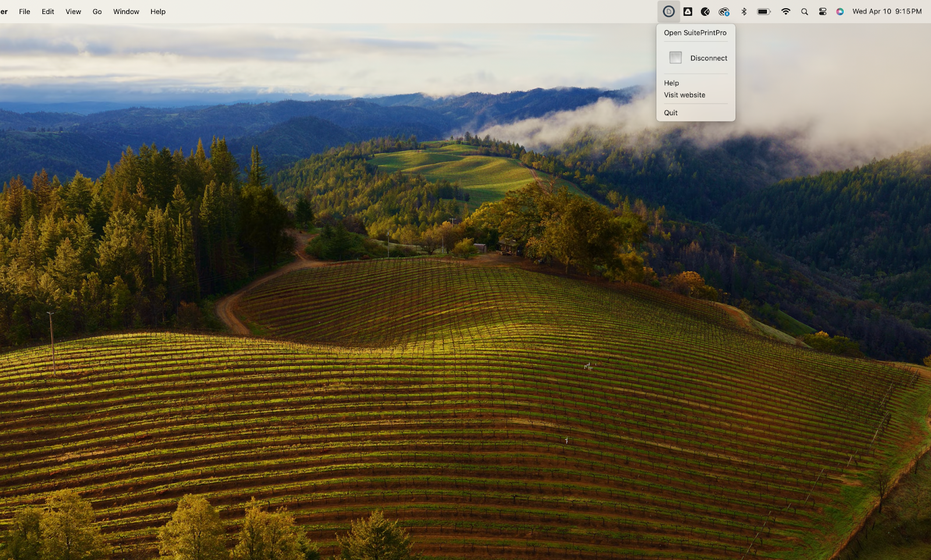Screen dimensions: 931x560
Task: Open the paused Creative Cloud sync icon
Action: click(x=724, y=12)
